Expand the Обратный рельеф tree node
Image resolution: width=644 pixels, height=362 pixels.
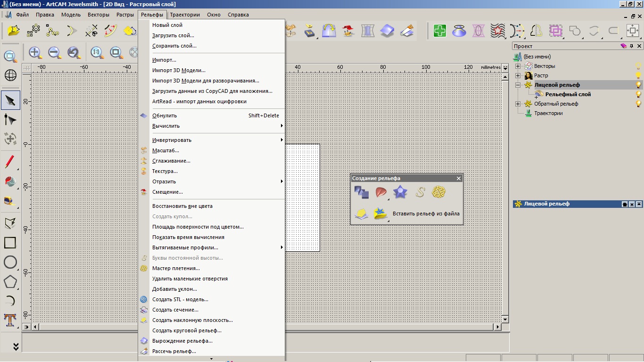(x=518, y=104)
